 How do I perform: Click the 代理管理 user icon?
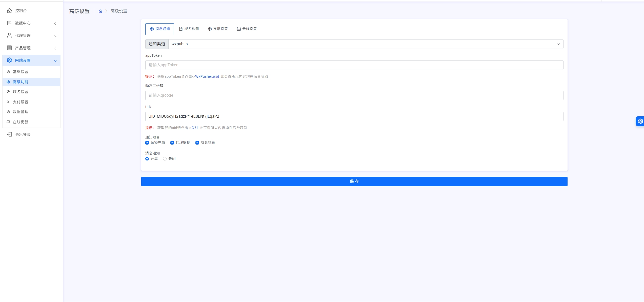click(x=9, y=35)
